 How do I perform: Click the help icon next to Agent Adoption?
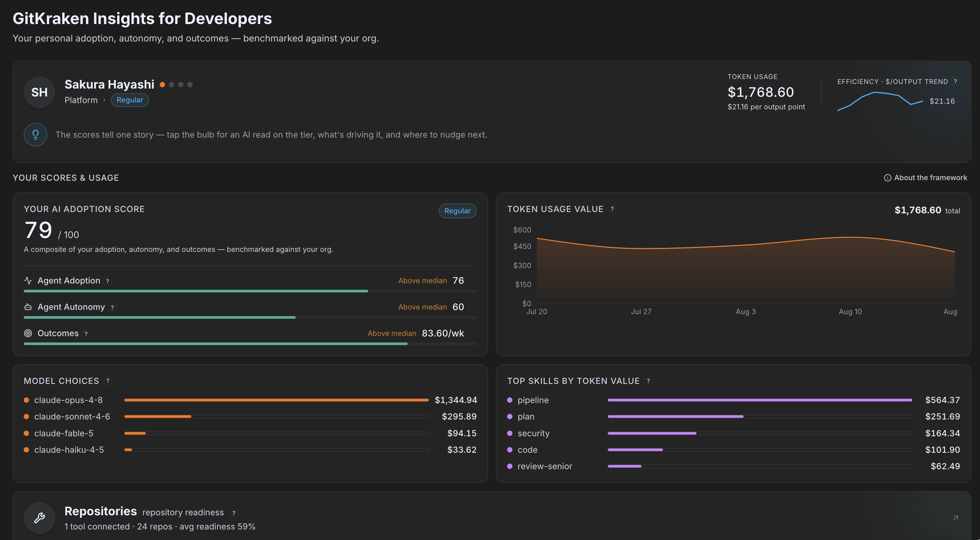(x=108, y=282)
